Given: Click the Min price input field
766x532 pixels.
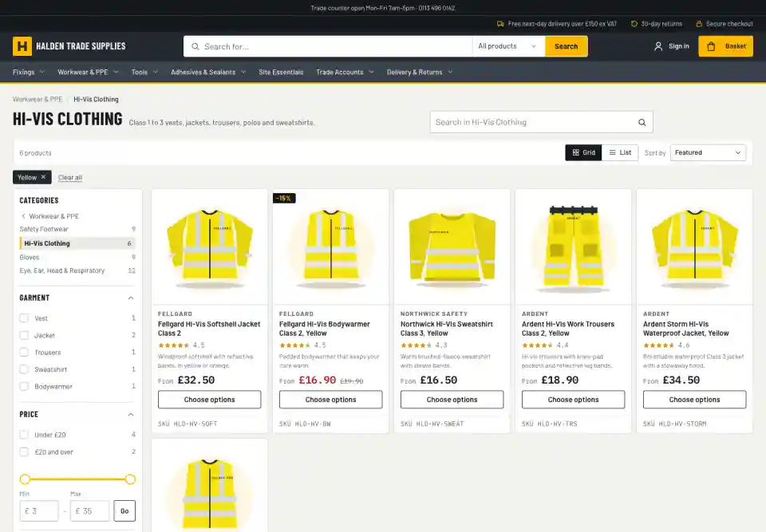Looking at the screenshot, I should (39, 511).
